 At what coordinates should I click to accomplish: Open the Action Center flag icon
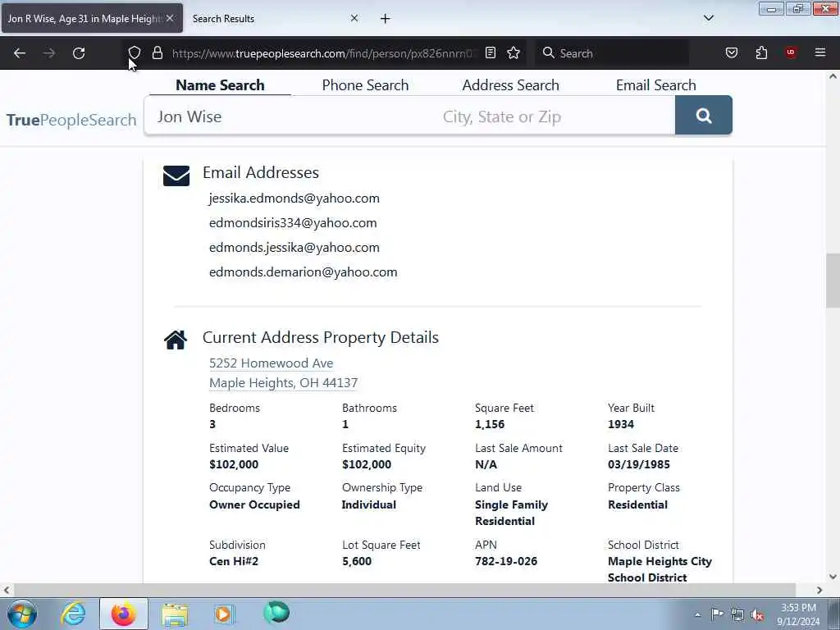717,614
